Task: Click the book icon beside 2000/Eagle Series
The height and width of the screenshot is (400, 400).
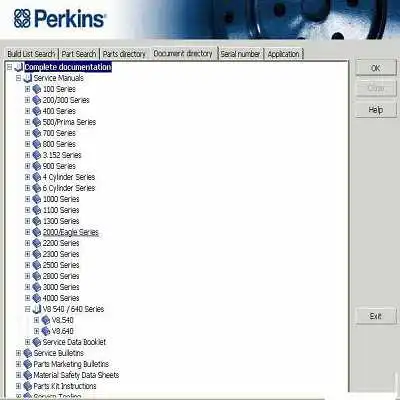Action: (37, 232)
